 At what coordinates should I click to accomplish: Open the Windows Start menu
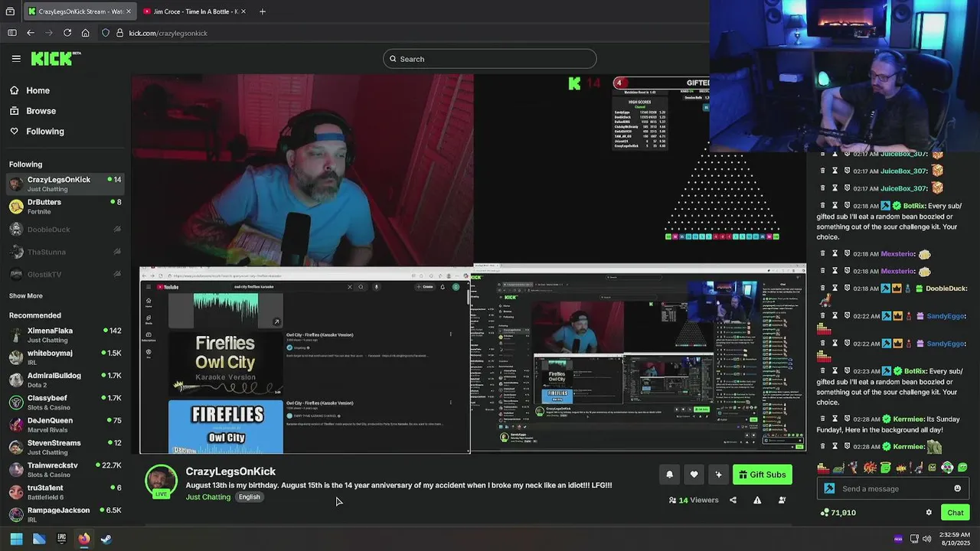(16, 539)
